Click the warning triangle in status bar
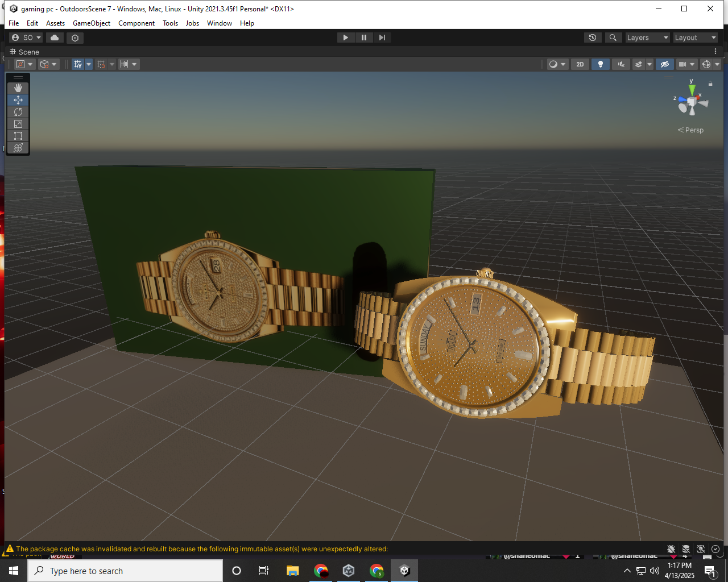Image resolution: width=728 pixels, height=582 pixels. coord(10,549)
